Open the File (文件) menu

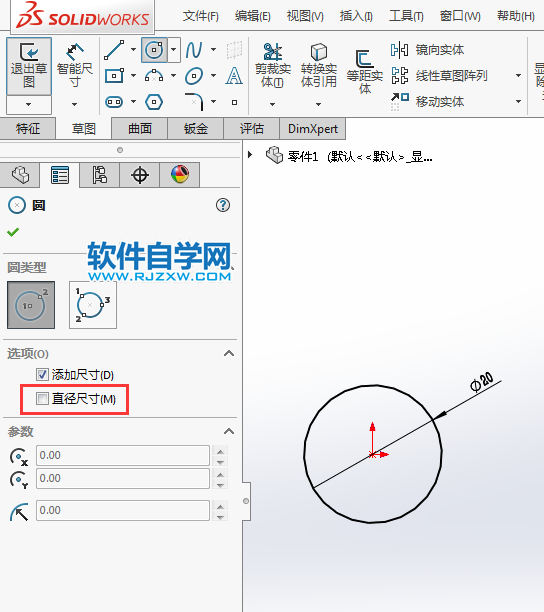tap(201, 16)
